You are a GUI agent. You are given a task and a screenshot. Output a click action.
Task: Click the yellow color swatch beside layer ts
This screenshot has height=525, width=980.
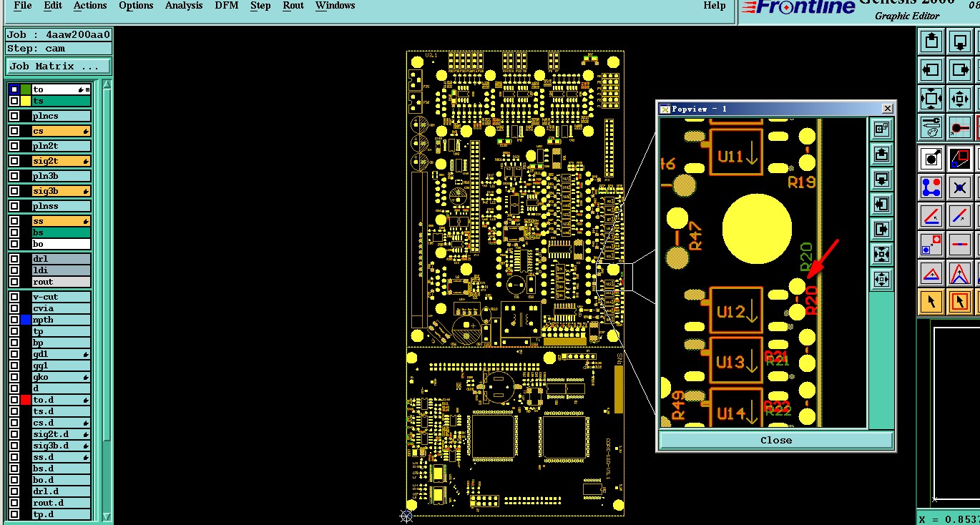(26, 101)
